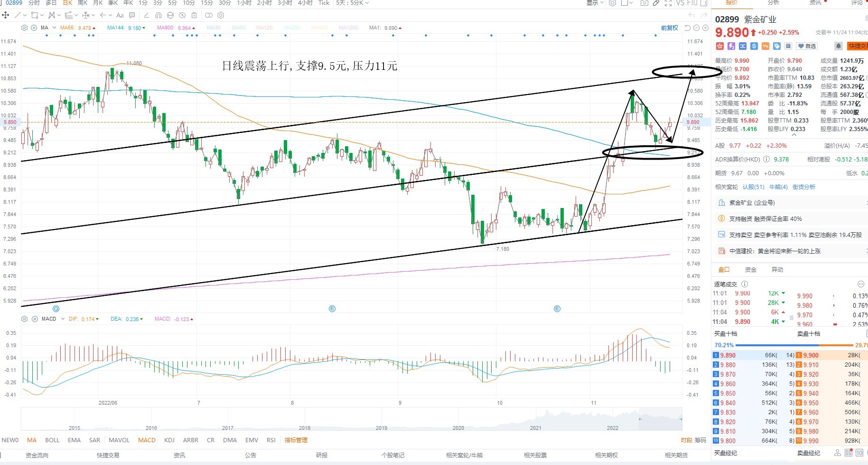Click the blue price tag icon
868x465 pixels.
tap(777, 46)
